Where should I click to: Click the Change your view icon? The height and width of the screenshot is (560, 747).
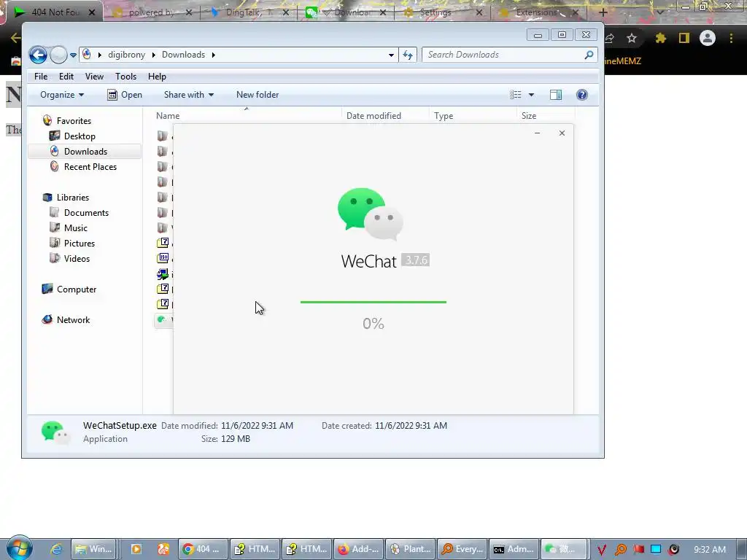click(x=516, y=95)
